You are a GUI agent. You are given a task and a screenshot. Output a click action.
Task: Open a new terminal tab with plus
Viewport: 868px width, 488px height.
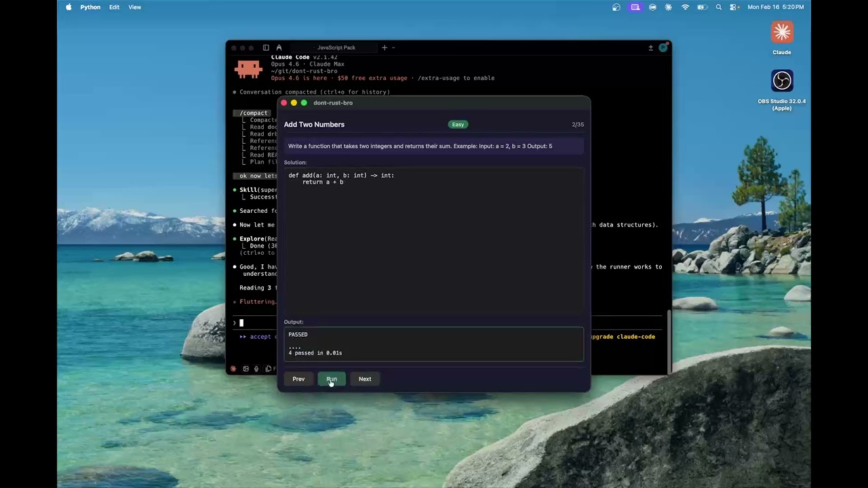384,47
